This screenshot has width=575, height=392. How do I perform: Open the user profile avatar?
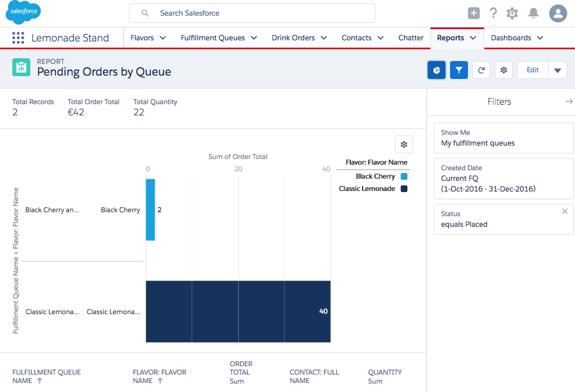click(x=558, y=13)
